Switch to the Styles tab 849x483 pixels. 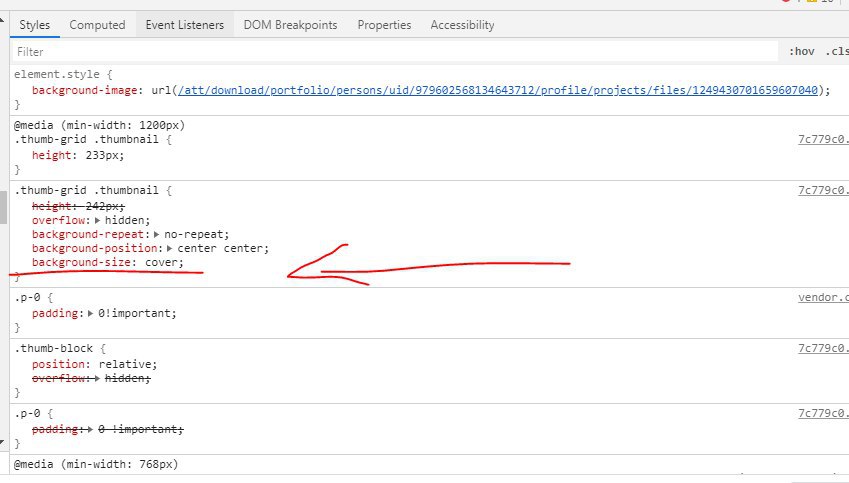pyautogui.click(x=35, y=25)
